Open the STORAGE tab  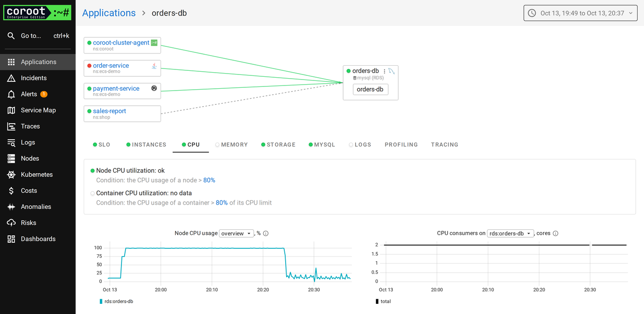coord(278,144)
